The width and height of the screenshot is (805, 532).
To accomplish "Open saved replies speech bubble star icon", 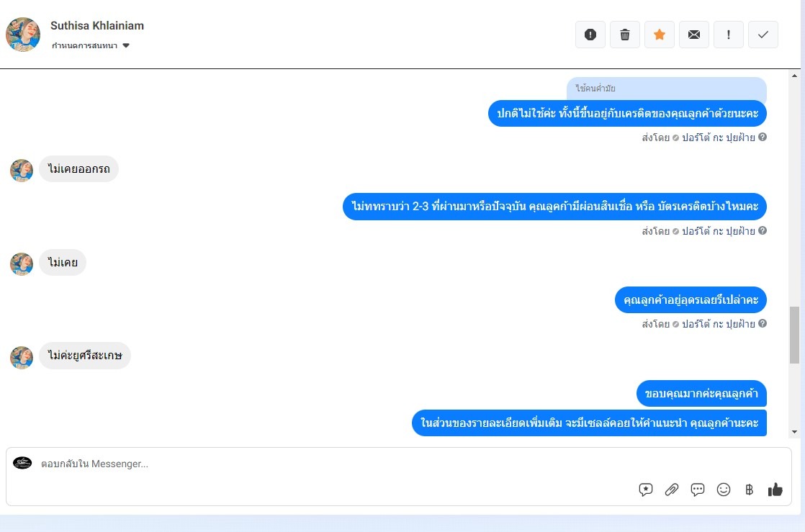I will [x=646, y=490].
